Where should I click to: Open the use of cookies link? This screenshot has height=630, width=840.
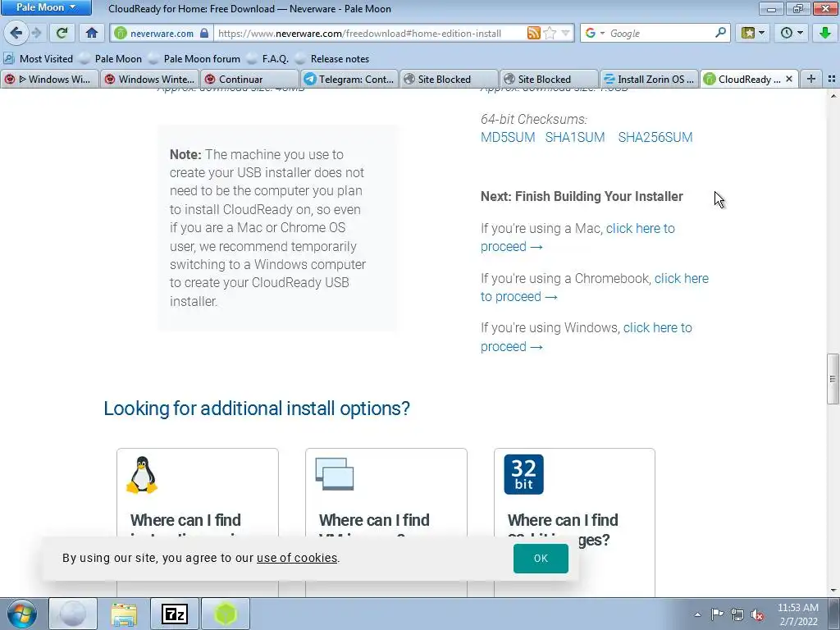297,558
